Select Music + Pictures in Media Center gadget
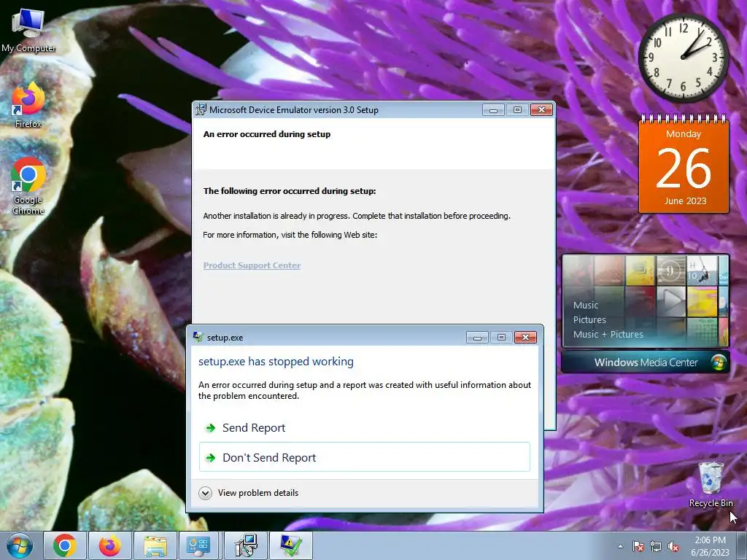Viewport: 747px width, 560px height. coord(608,334)
